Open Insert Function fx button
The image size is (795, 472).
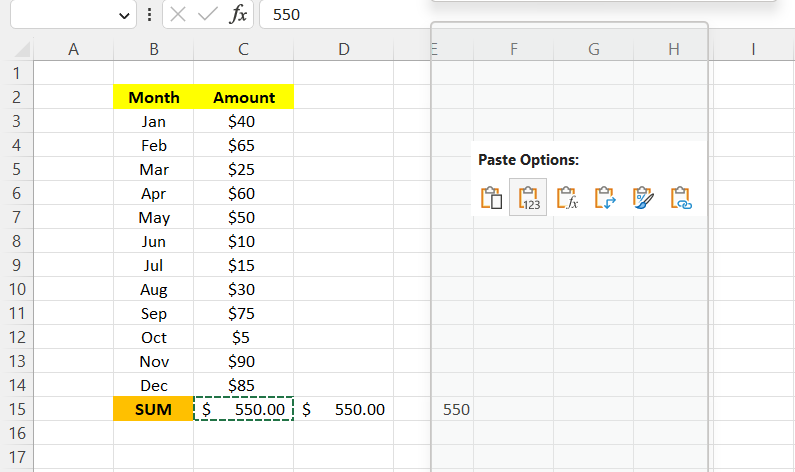click(x=239, y=14)
